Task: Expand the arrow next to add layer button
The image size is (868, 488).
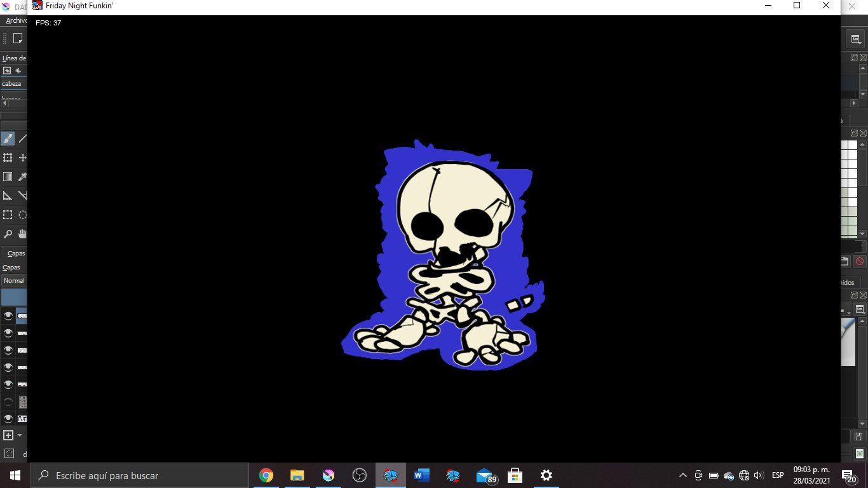Action: pos(20,435)
